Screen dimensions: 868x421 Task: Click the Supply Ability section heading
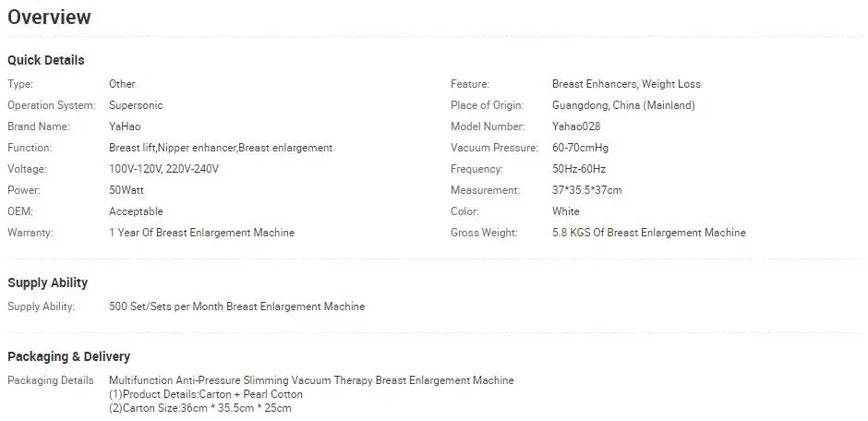pyautogui.click(x=48, y=283)
